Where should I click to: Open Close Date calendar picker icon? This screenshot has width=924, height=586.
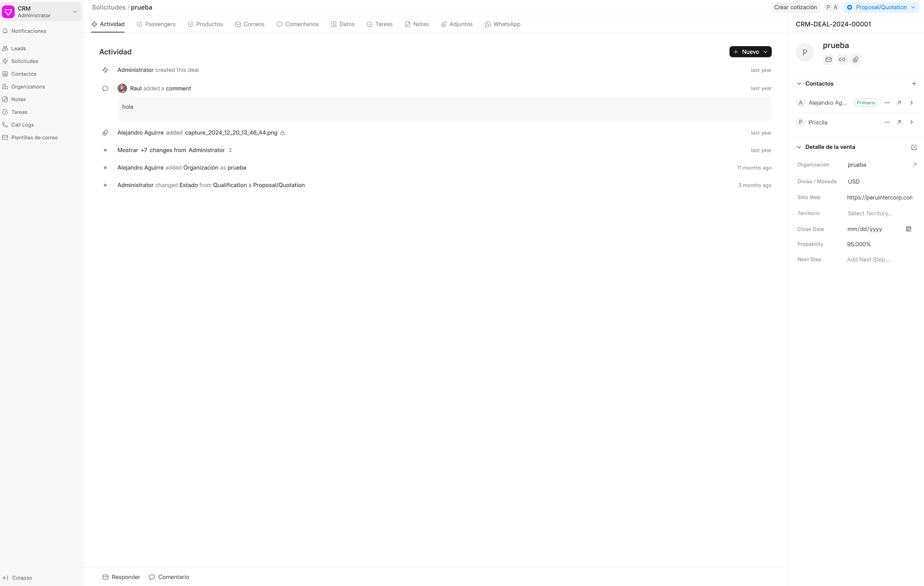(x=908, y=229)
